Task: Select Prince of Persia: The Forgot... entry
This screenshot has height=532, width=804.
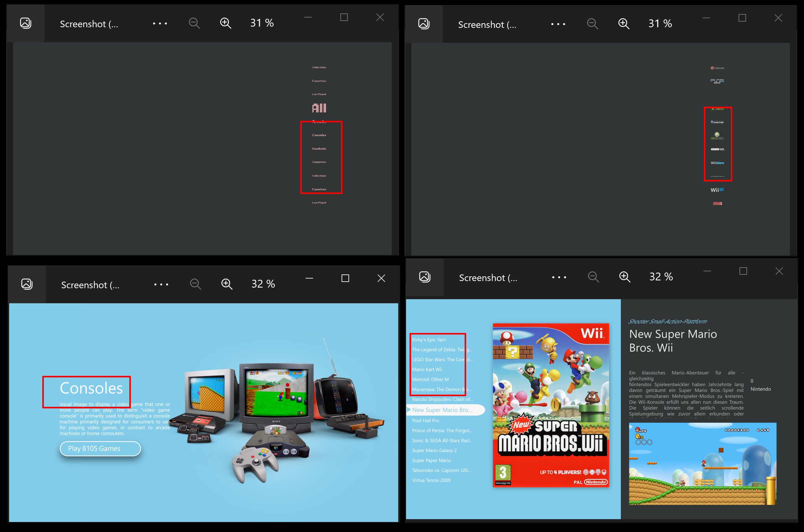Action: tap(442, 431)
